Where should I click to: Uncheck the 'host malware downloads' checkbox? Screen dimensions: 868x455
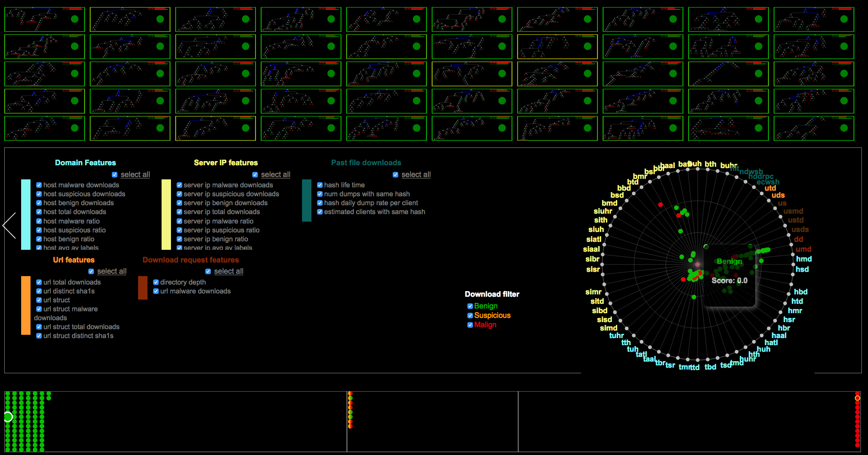click(39, 185)
